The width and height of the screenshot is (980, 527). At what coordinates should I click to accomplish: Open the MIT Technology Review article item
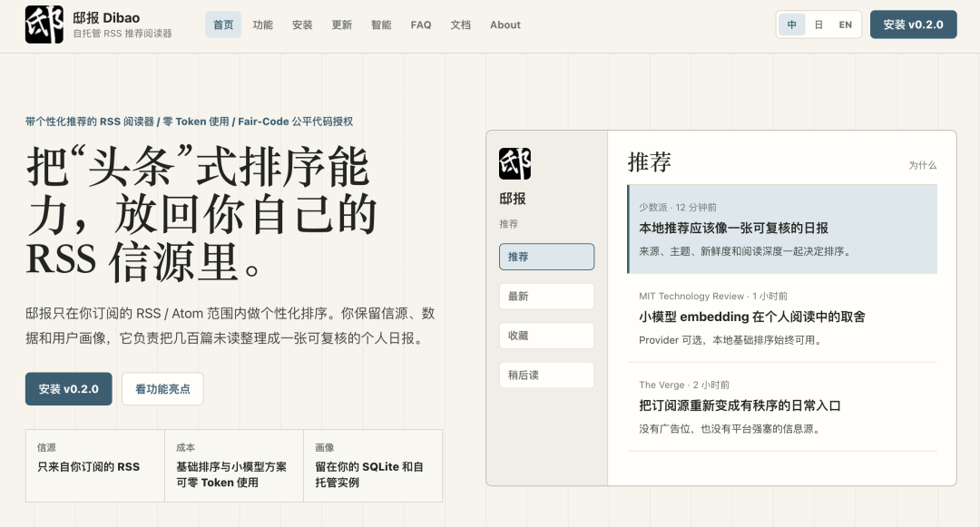click(782, 317)
